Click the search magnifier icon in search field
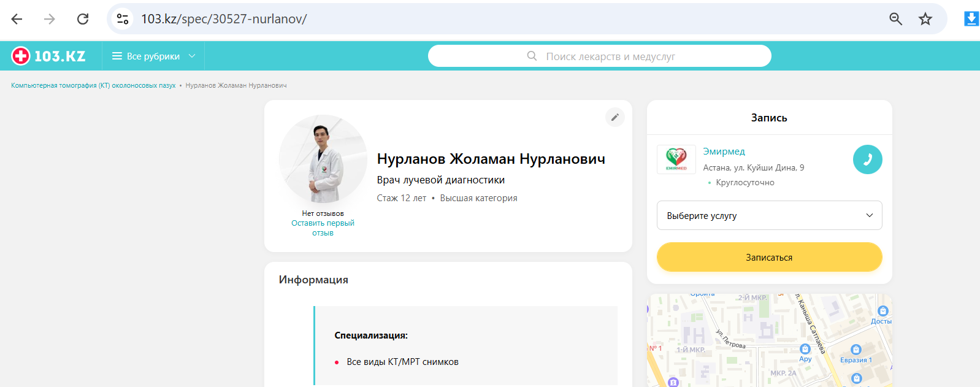This screenshot has width=980, height=387. tap(532, 56)
